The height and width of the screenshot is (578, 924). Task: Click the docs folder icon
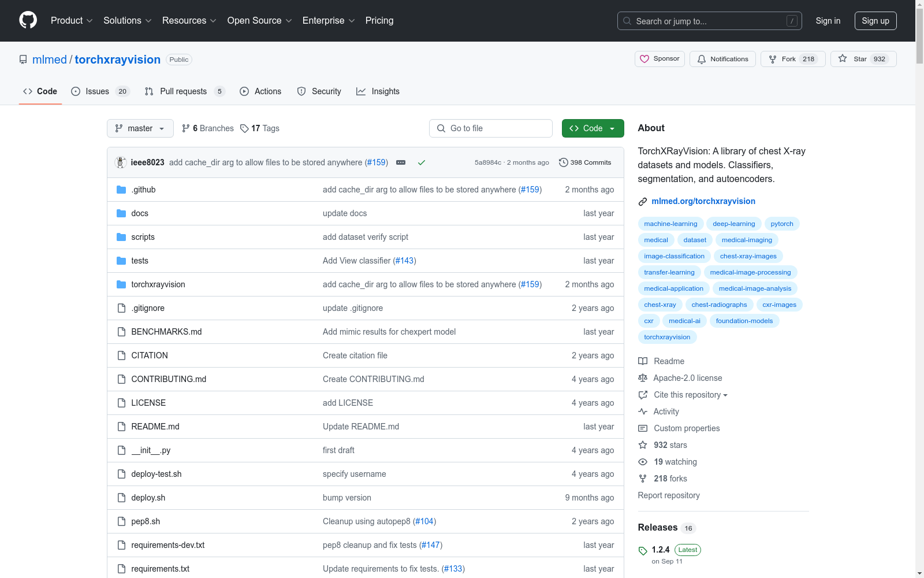click(x=121, y=213)
